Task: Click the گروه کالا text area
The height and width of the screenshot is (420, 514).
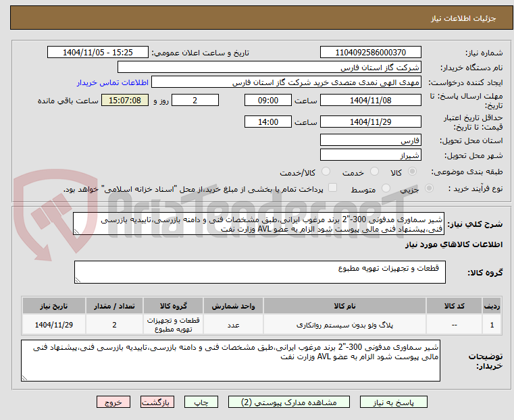Action: 260,272
